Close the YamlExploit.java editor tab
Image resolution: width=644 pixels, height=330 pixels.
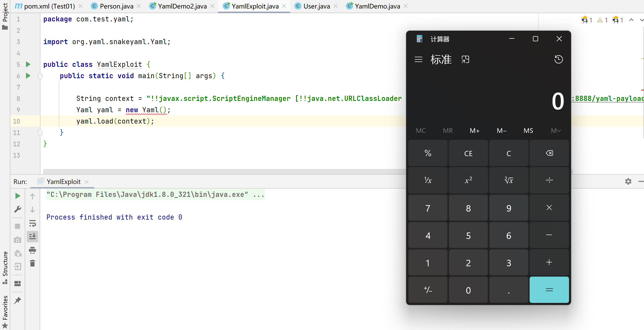click(284, 6)
